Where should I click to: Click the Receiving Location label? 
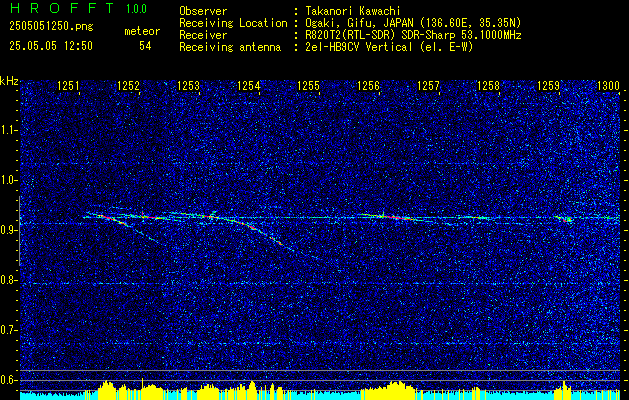pos(233,23)
